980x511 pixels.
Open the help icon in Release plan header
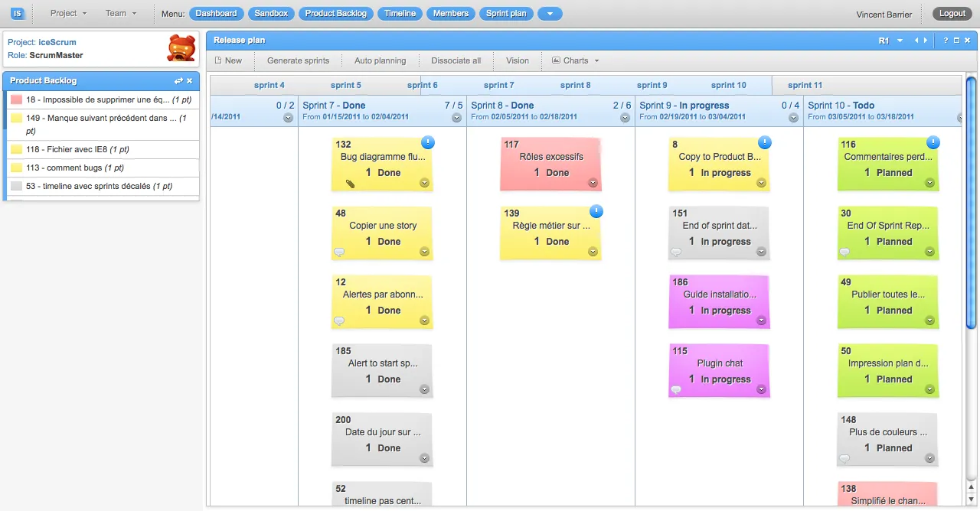tap(946, 41)
